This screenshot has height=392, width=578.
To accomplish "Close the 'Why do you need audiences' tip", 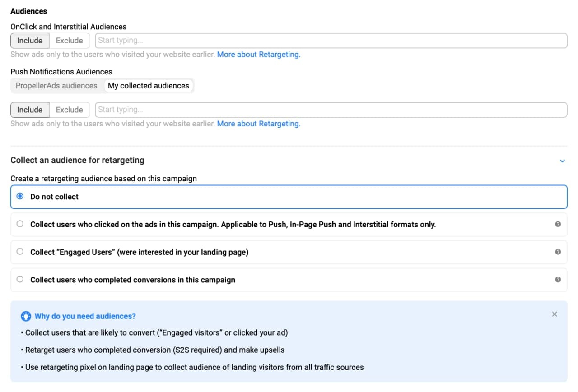I will click(x=555, y=314).
